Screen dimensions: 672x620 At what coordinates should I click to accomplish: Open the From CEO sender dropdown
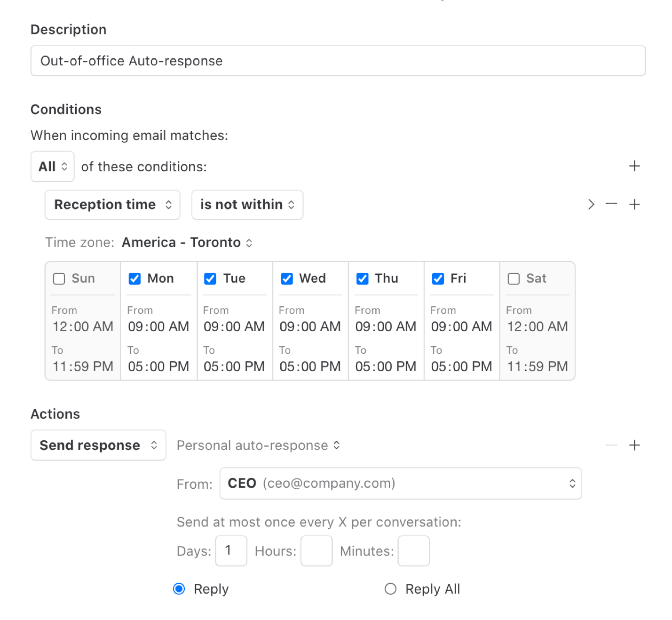tap(400, 483)
